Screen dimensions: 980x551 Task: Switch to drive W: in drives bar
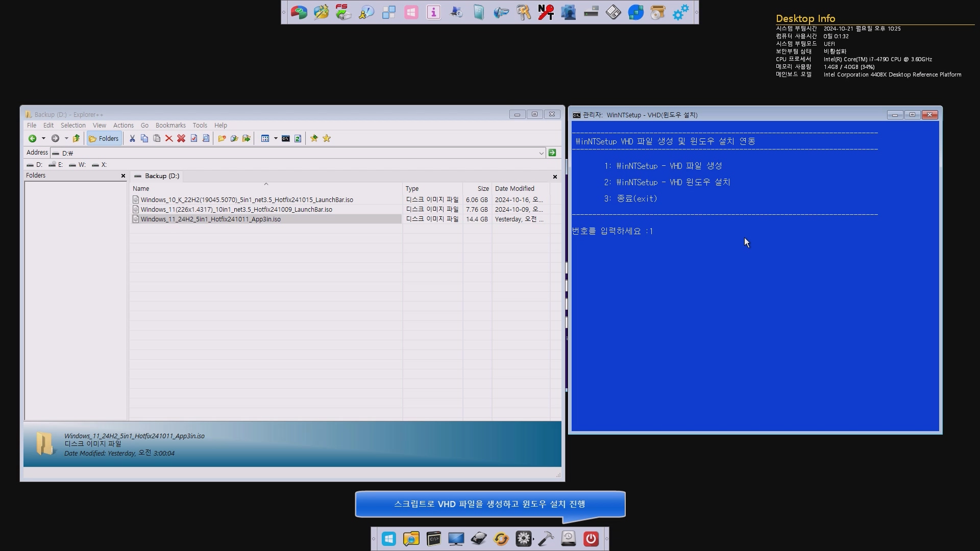pos(78,165)
